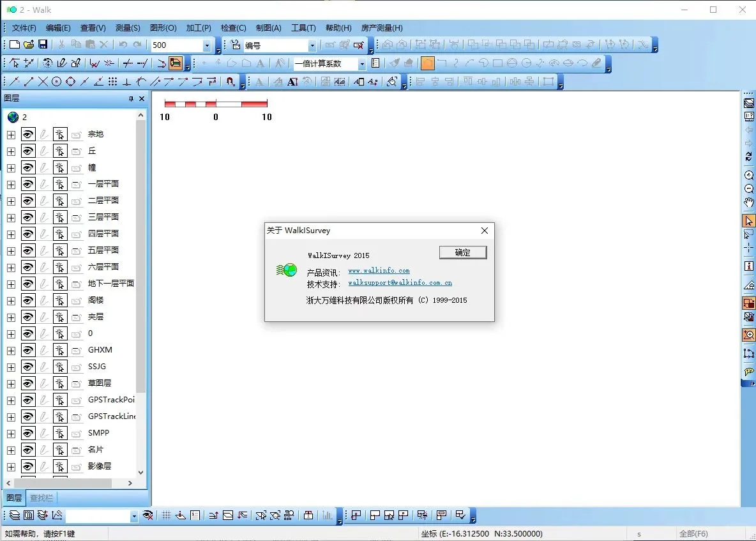The image size is (756, 541).
Task: Open the www.walkinfo.com link
Action: 379,271
